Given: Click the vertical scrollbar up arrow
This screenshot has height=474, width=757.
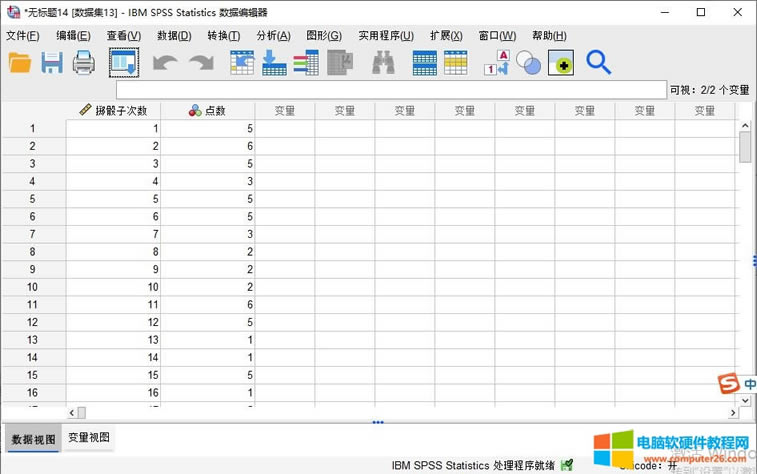Looking at the screenshot, I should coord(745,125).
